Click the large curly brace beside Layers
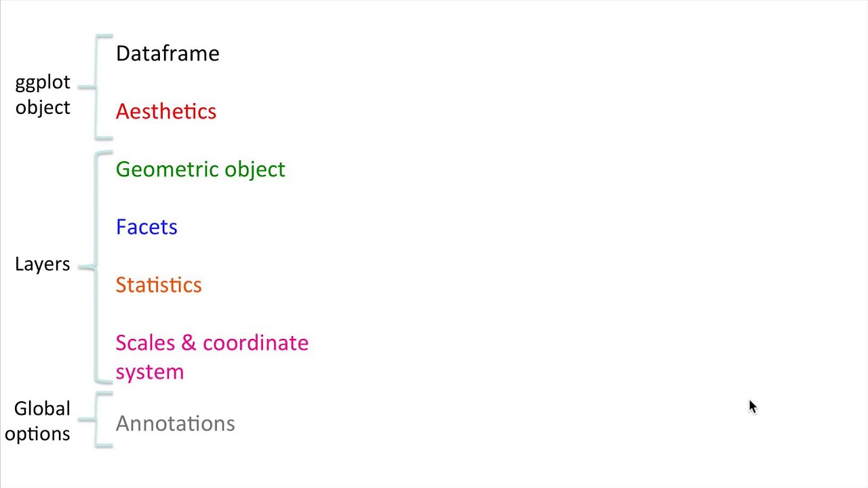This screenshot has height=488, width=868. [x=96, y=266]
